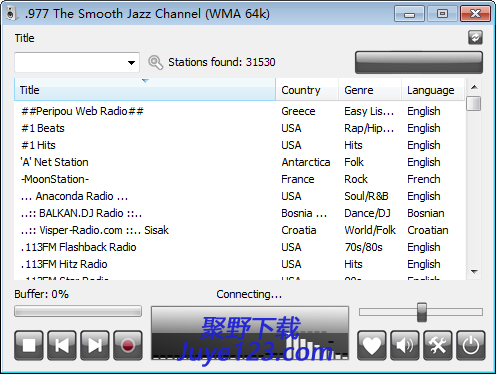Mute audio using the speaker button

pos(405,345)
